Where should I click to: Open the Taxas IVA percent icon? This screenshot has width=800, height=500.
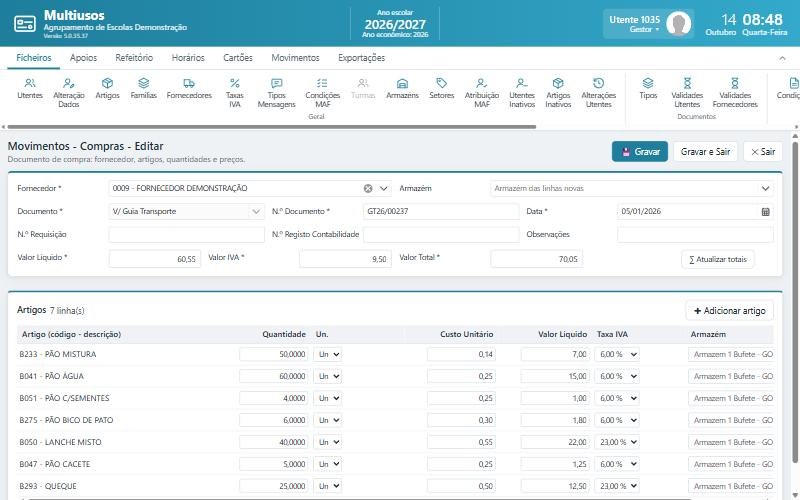pos(235,93)
